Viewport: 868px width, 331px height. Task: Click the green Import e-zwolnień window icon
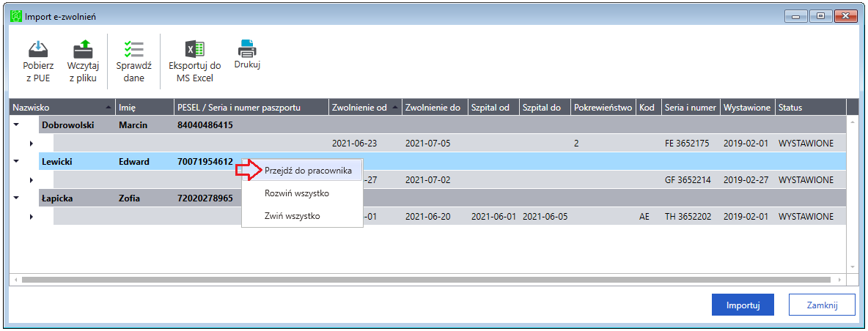tap(17, 16)
